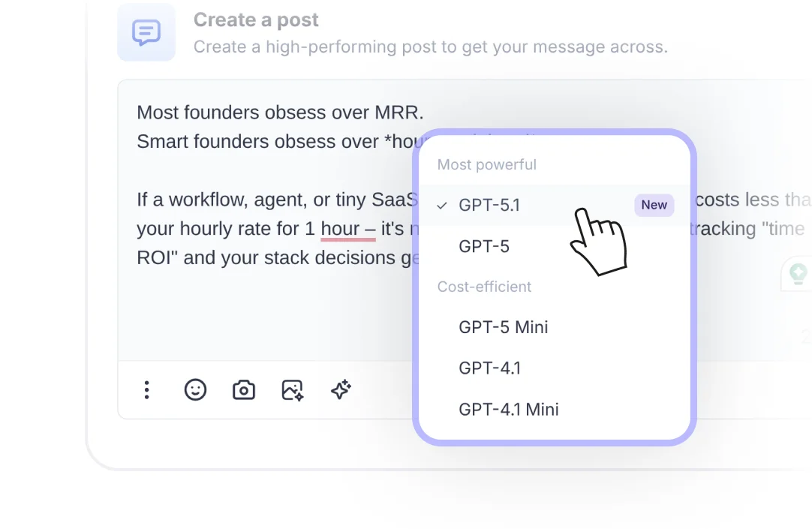Click the Most powerful section header
This screenshot has width=812, height=529.
point(486,164)
